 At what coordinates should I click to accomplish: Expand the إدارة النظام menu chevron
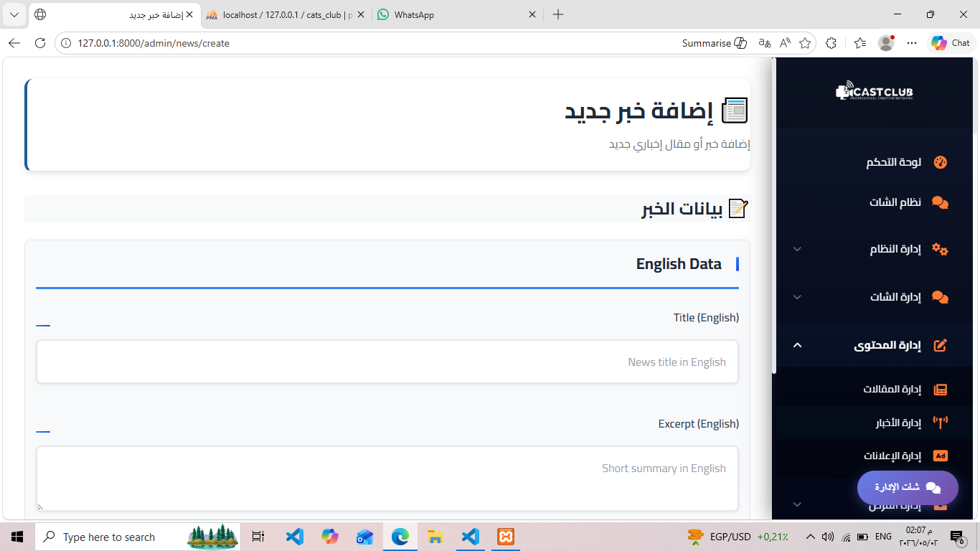click(797, 249)
